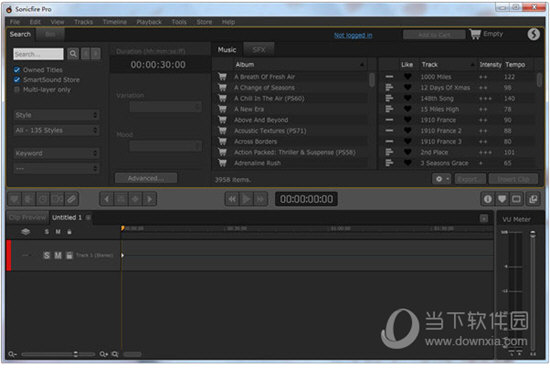Toggle the header S solo-all button

pyautogui.click(x=46, y=232)
